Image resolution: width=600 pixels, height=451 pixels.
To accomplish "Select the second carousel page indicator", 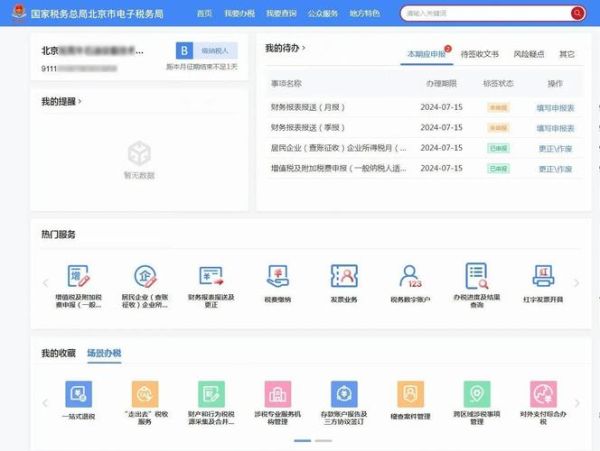I will coord(323,441).
